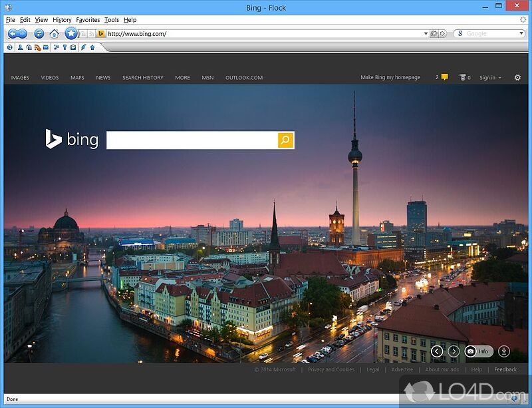Open Legal footer link

[373, 369]
